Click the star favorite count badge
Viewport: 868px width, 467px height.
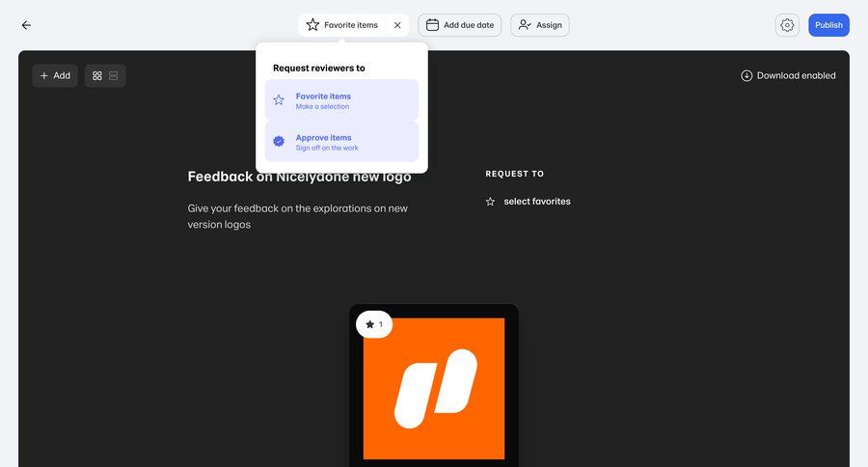pyautogui.click(x=374, y=324)
